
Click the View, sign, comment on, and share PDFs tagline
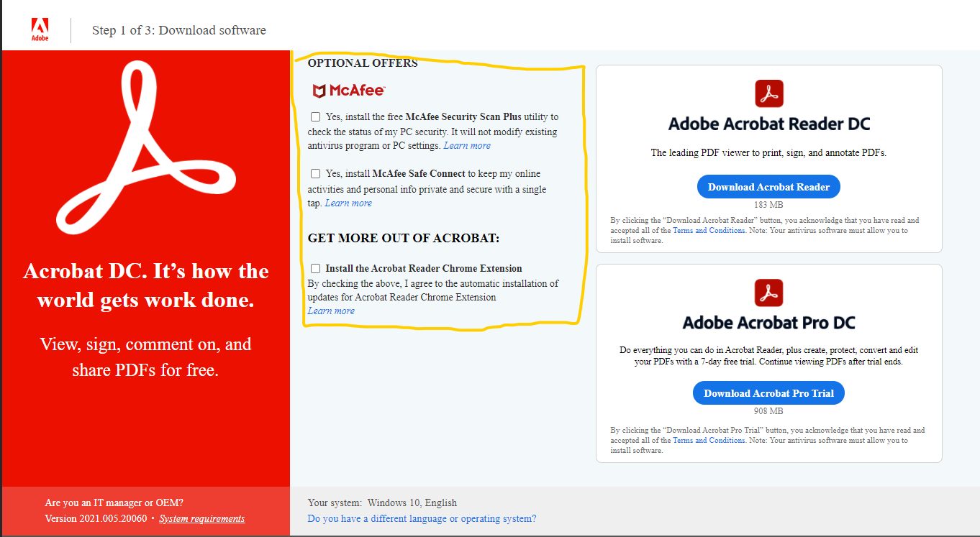[146, 357]
